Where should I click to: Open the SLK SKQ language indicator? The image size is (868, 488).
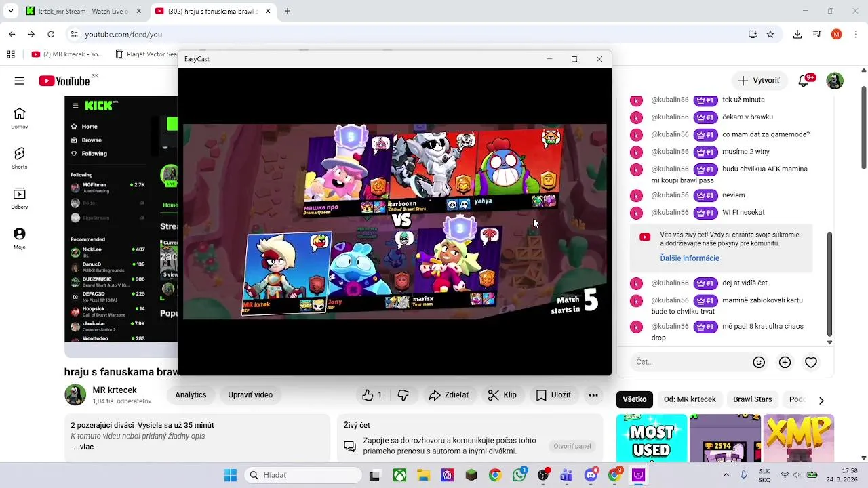[x=764, y=475]
